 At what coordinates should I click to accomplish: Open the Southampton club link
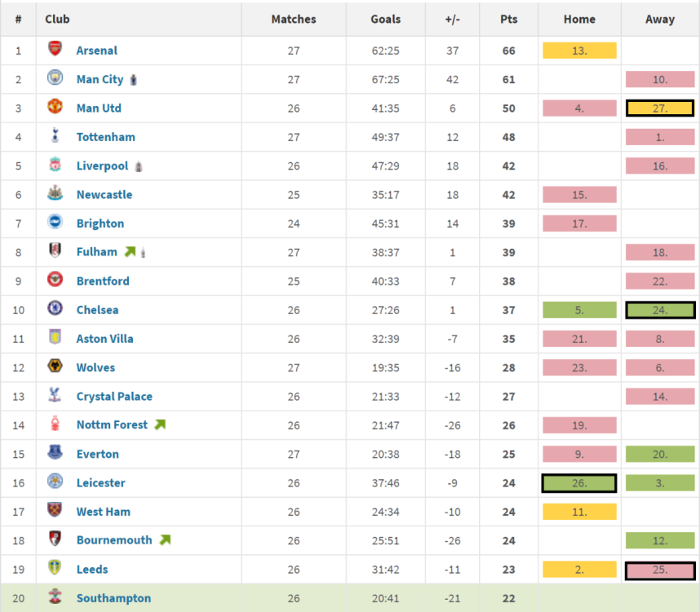coord(113,598)
